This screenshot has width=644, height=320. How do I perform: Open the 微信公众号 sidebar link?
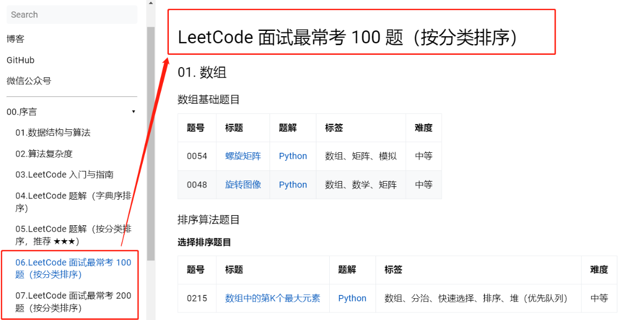(x=29, y=81)
